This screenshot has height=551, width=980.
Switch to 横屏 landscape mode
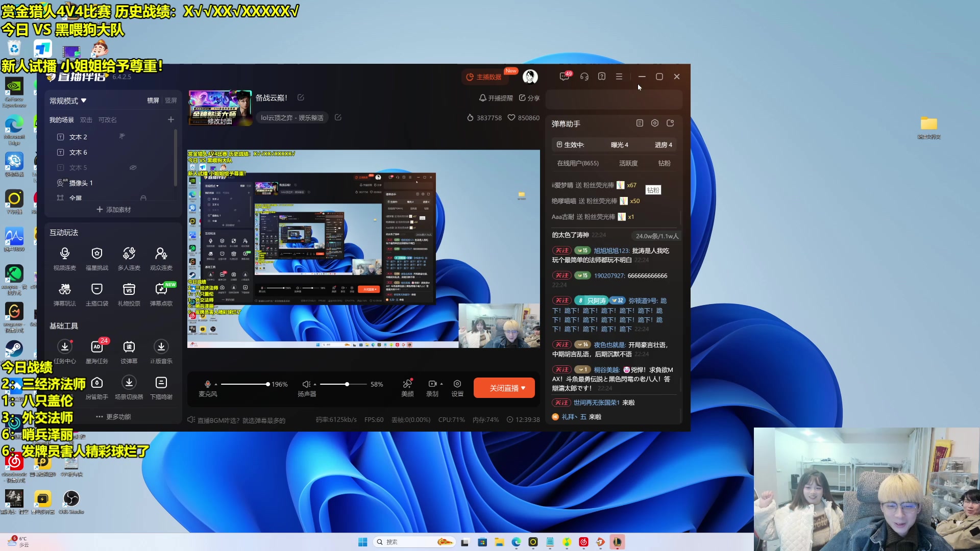pos(153,101)
